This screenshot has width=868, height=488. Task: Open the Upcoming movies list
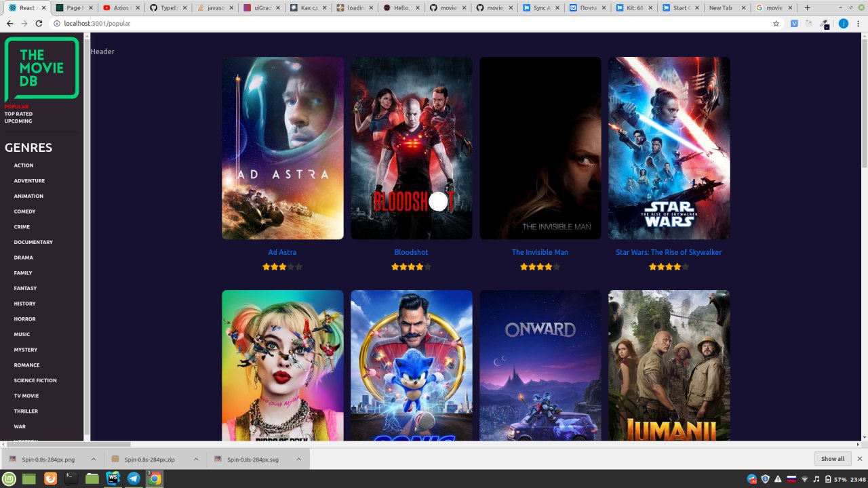click(x=18, y=121)
